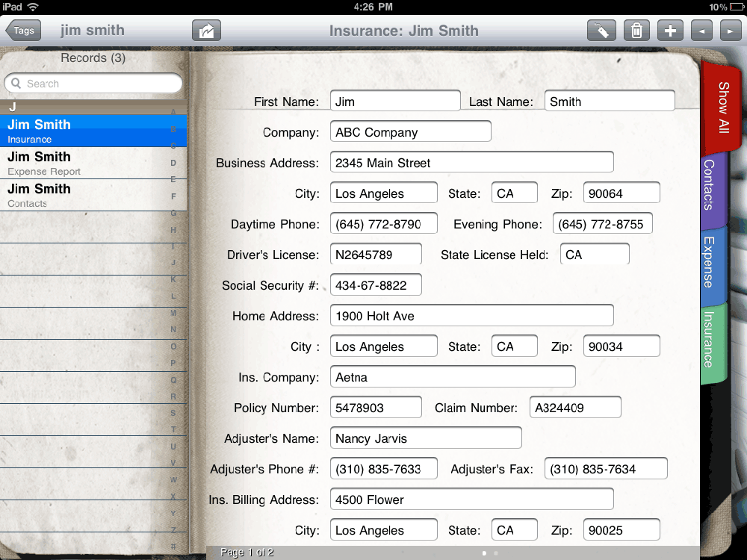This screenshot has width=747, height=560.
Task: Open the tag/label tool in toolbar
Action: 602,31
